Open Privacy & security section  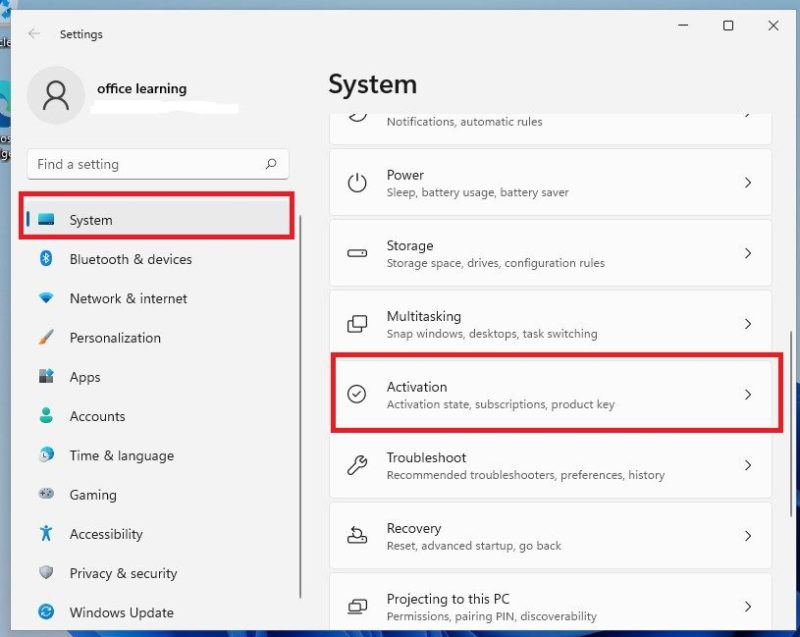click(x=122, y=573)
